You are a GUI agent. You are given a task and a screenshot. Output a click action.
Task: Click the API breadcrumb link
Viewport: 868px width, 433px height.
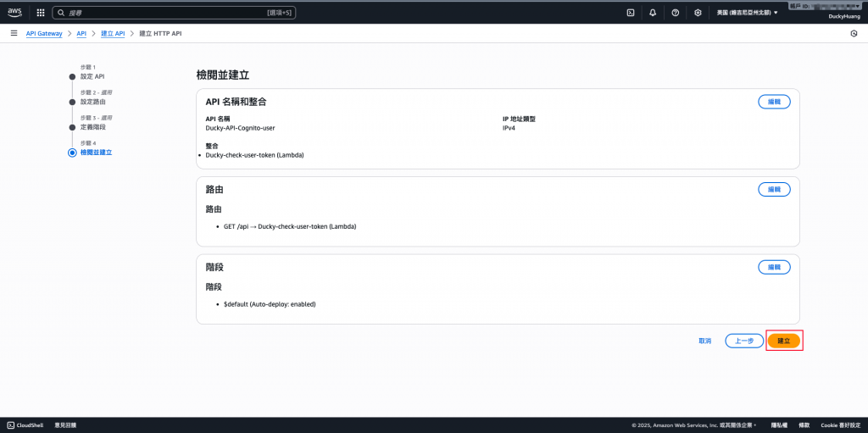81,34
